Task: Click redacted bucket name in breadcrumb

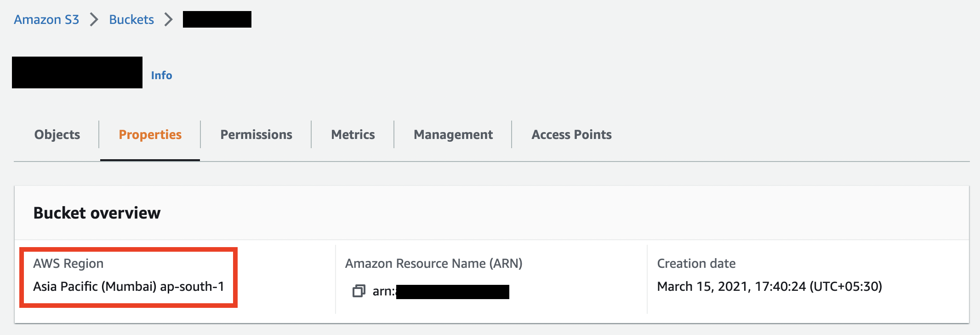Action: pyautogui.click(x=217, y=19)
